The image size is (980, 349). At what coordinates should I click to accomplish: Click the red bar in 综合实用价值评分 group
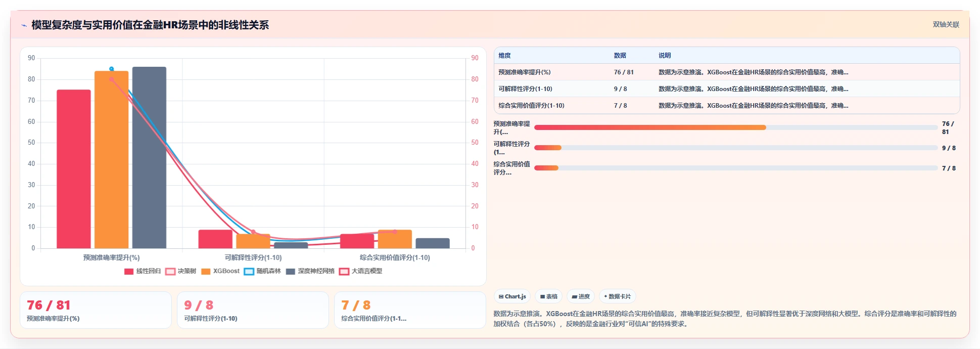(357, 241)
